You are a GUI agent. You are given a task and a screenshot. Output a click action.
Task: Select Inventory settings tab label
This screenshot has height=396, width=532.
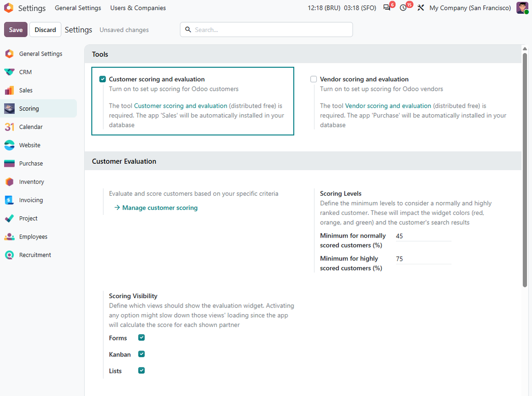[32, 182]
